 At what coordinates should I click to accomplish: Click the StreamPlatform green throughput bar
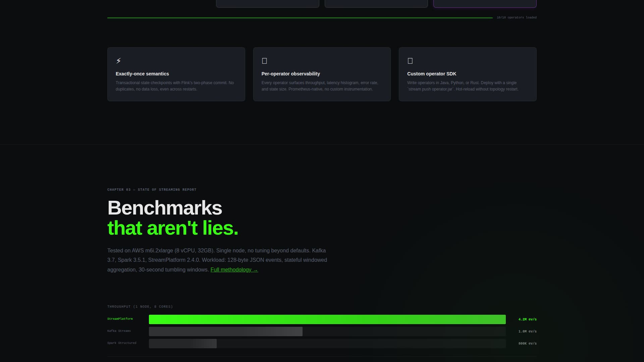(x=327, y=319)
